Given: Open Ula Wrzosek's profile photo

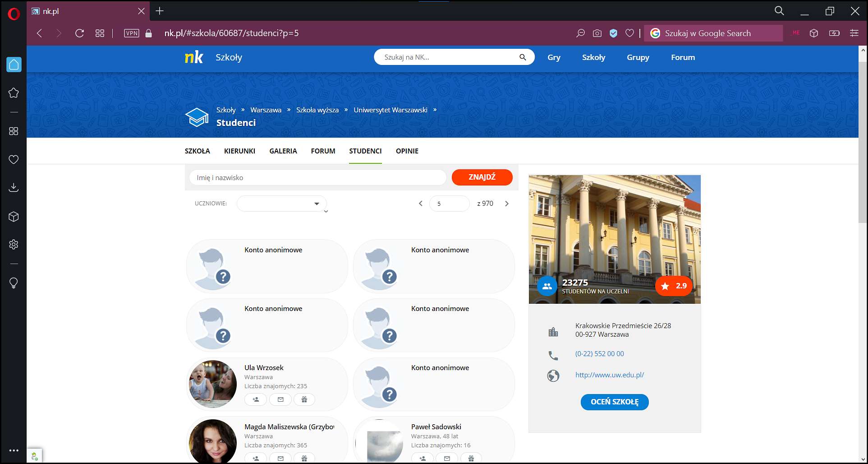Looking at the screenshot, I should click(213, 384).
